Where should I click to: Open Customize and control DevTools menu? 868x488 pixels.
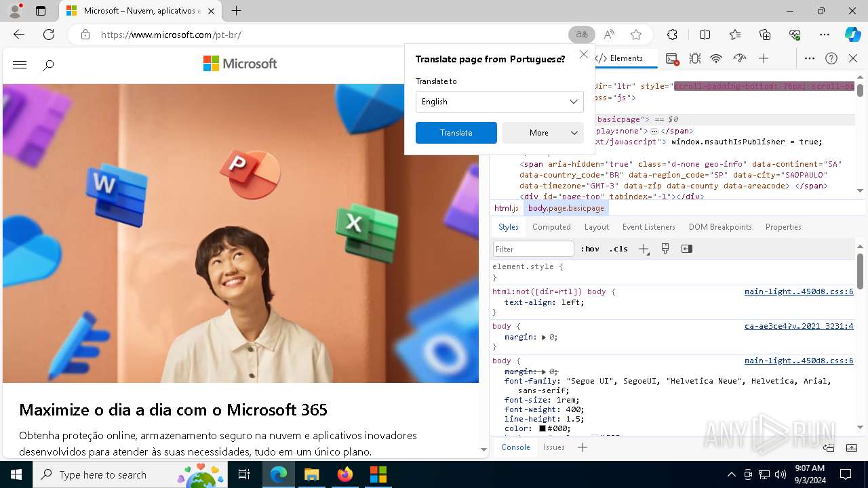(810, 59)
